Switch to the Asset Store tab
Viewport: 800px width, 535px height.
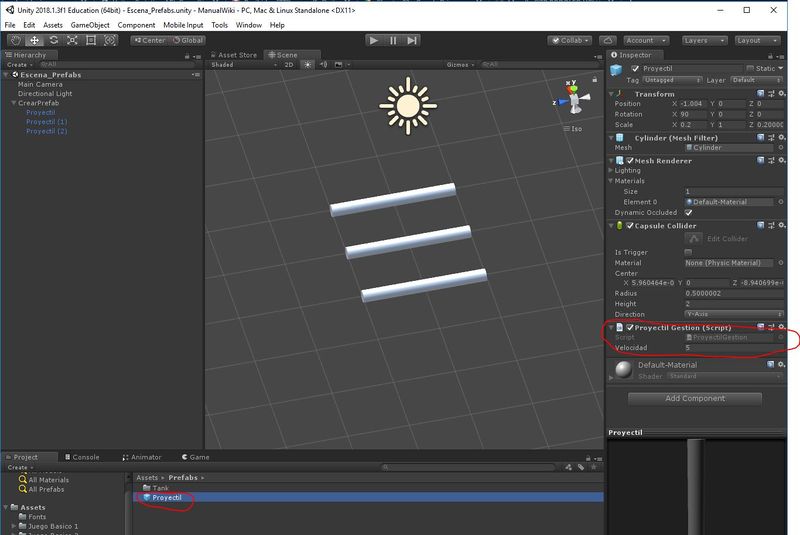234,55
